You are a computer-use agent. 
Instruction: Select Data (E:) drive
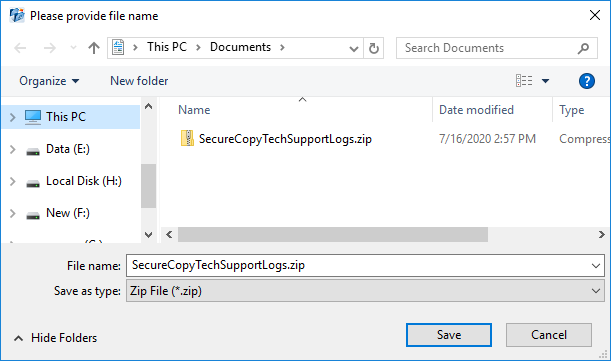click(x=68, y=149)
